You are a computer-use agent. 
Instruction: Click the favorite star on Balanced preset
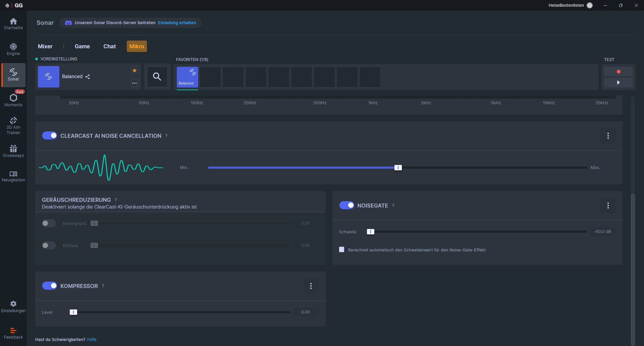pos(135,70)
